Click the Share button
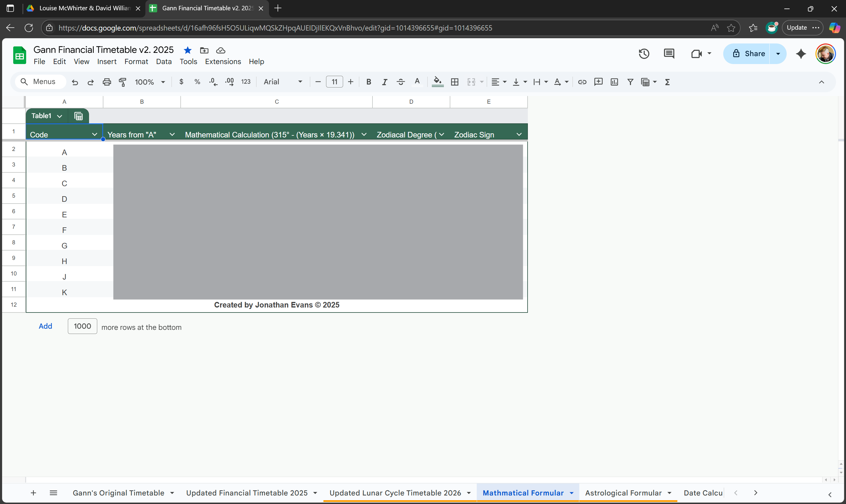Image resolution: width=846 pixels, height=504 pixels. tap(748, 54)
